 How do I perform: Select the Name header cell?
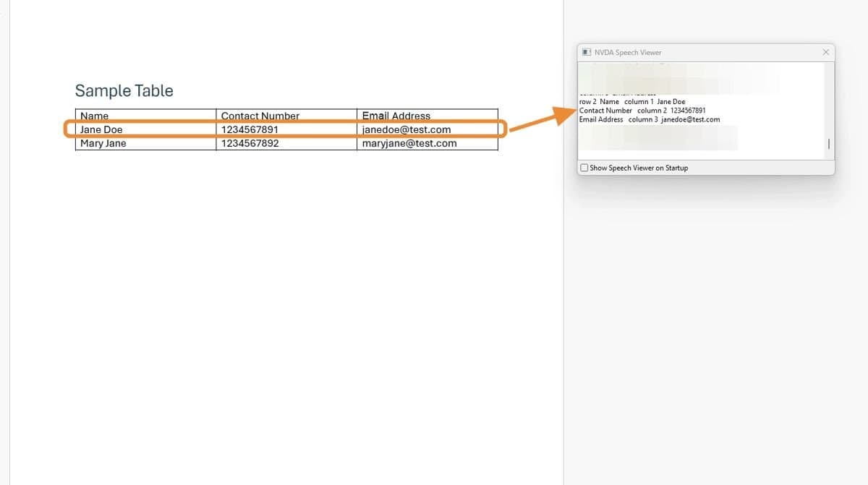(x=95, y=116)
